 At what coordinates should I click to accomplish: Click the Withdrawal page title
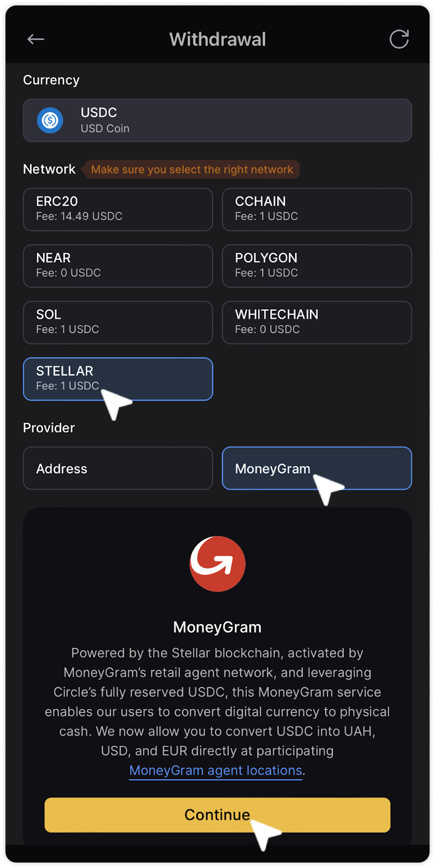point(217,39)
